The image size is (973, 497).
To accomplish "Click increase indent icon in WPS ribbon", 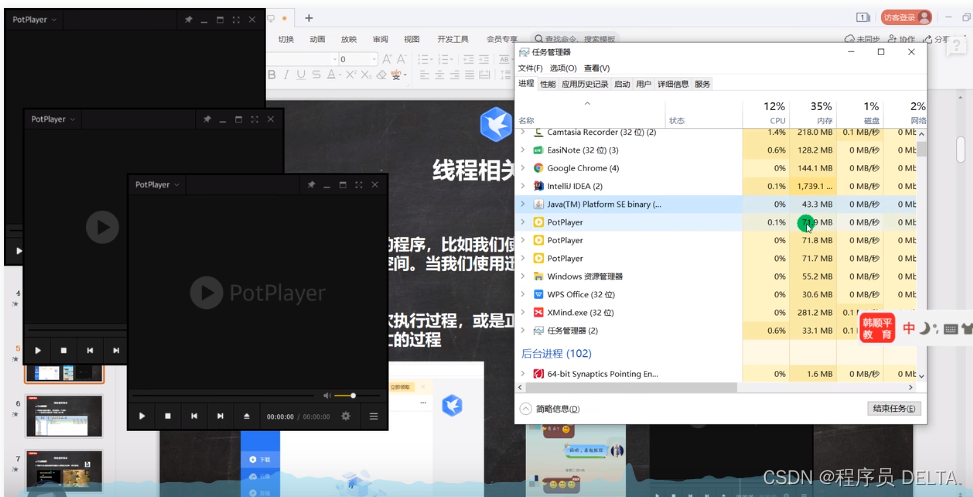I will click(x=486, y=59).
